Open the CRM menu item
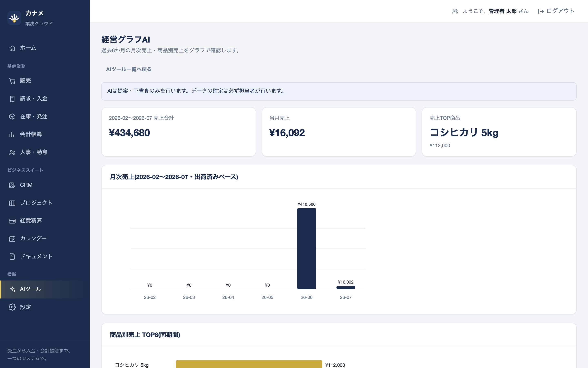This screenshot has width=588, height=368. pyautogui.click(x=45, y=185)
